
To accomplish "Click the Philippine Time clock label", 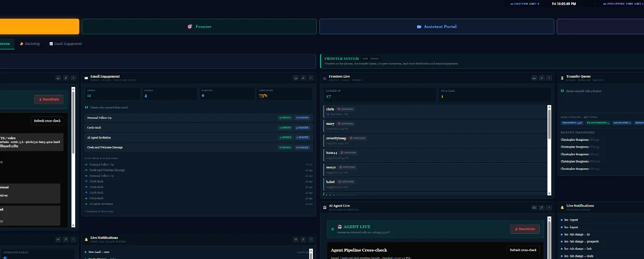I will coord(623,4).
